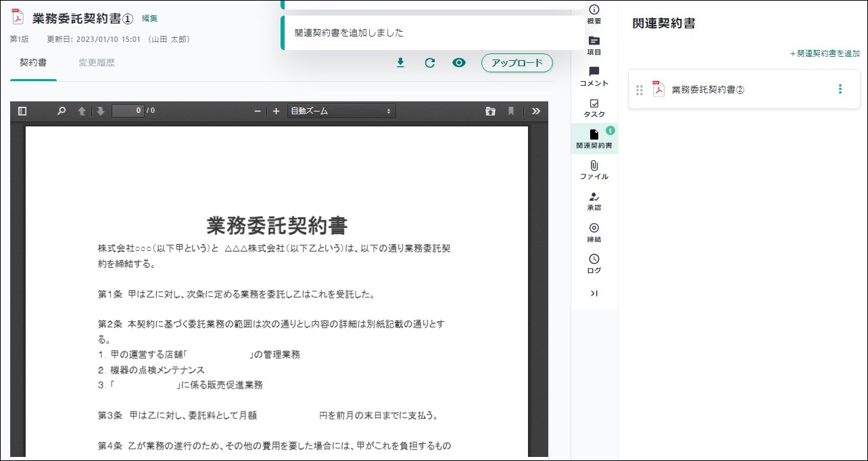Open the PDF search magnifier

click(62, 111)
